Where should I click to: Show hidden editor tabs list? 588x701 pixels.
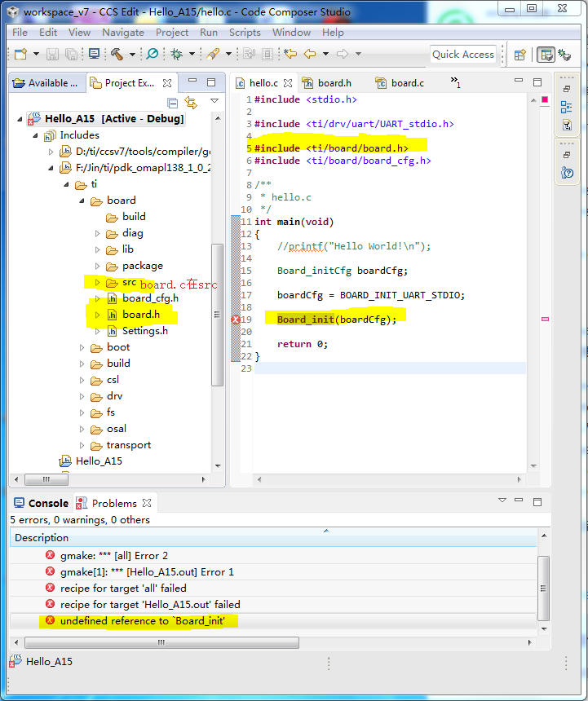[x=455, y=82]
